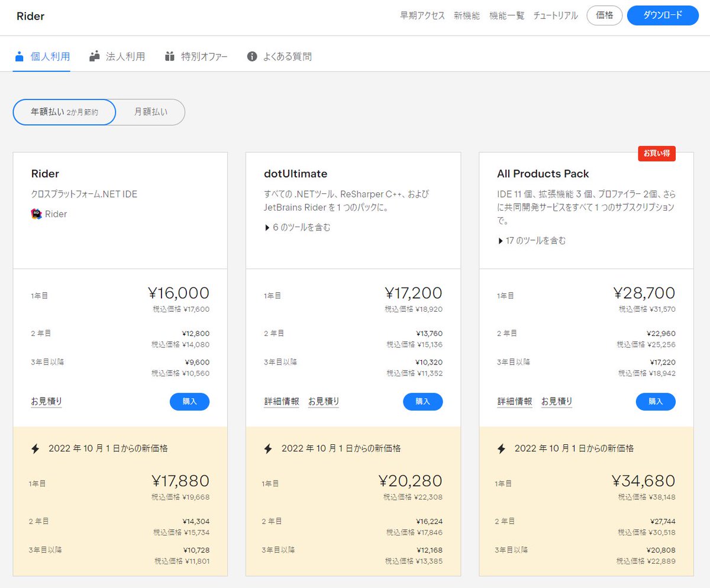Viewport: 710px width, 588px height.
Task: Click 購入 button on dotUltimate card
Action: tap(423, 402)
